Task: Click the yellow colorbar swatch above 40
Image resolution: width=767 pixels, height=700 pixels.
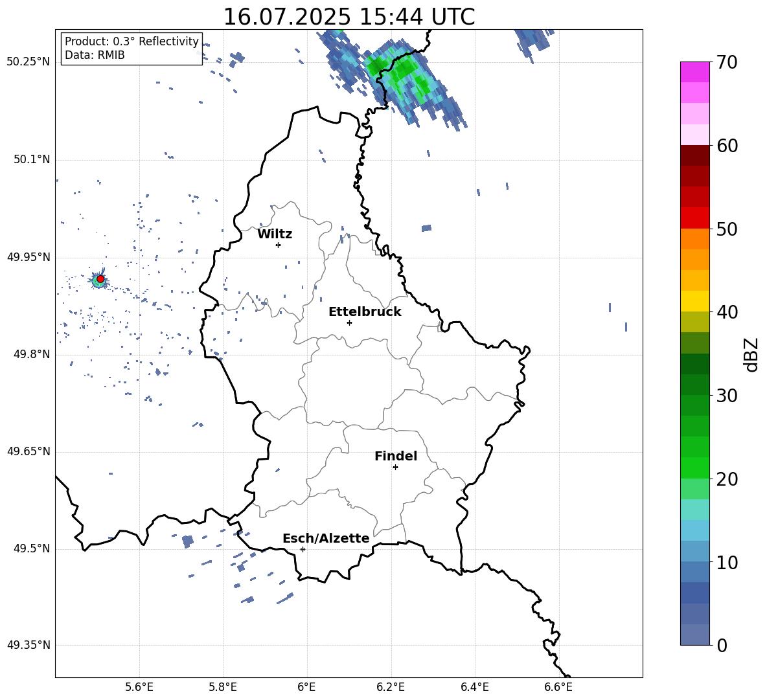Action: click(x=695, y=301)
